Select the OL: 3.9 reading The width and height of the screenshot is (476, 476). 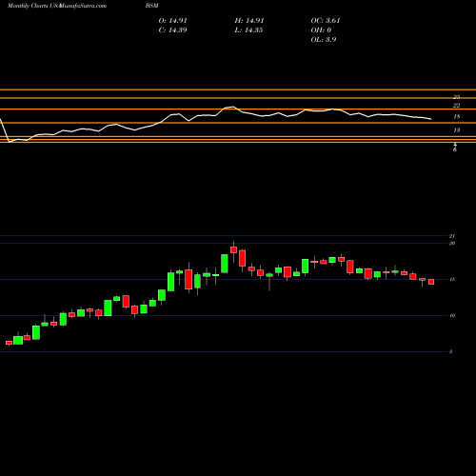(x=324, y=40)
